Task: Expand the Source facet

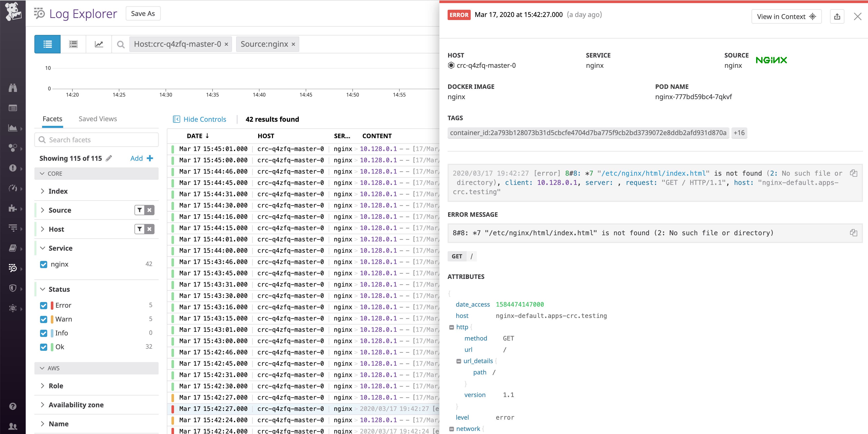Action: click(x=43, y=210)
